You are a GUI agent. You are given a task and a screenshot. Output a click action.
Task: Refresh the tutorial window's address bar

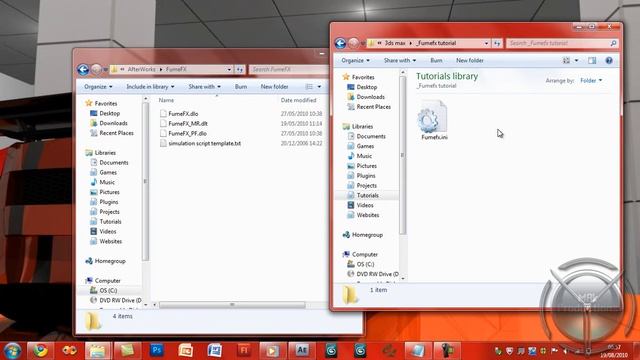click(497, 43)
